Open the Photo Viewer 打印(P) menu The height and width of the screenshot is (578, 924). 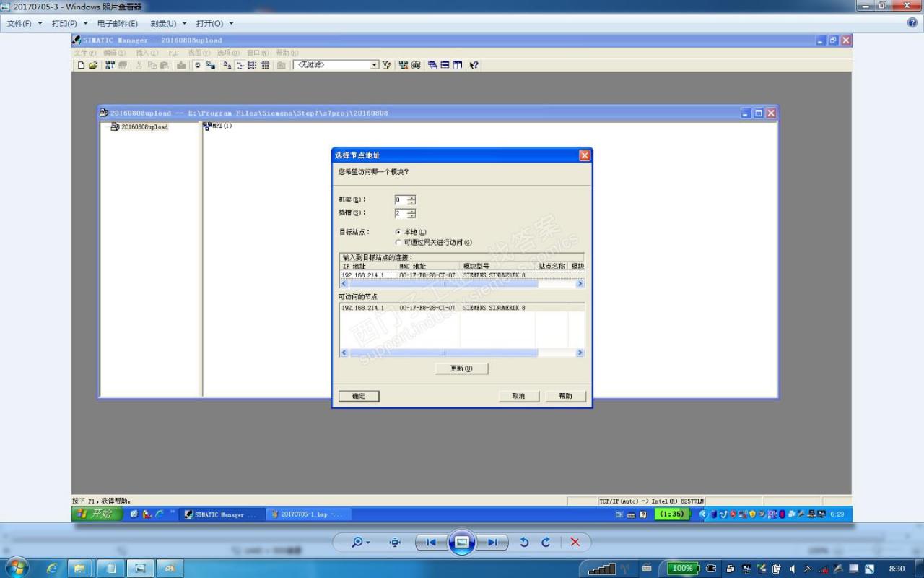pos(69,24)
